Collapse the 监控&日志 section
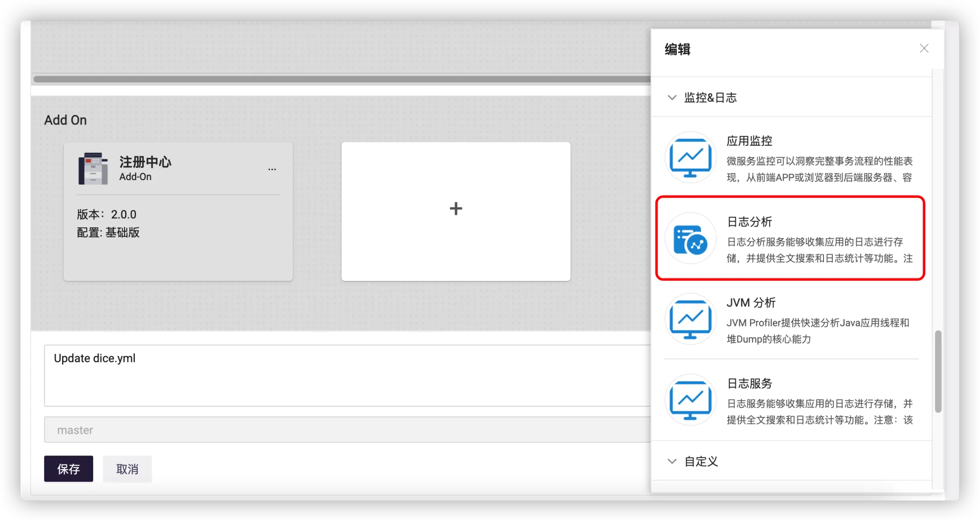The height and width of the screenshot is (521, 980). [672, 98]
